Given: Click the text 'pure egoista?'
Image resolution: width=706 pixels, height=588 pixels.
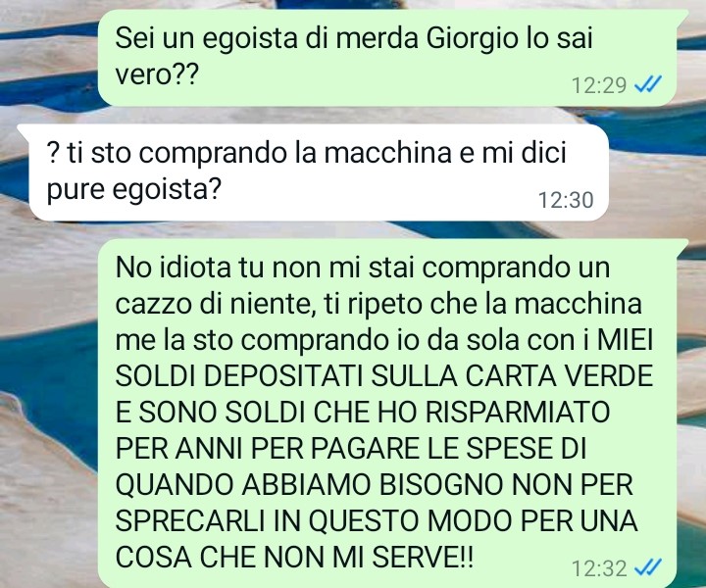Looking at the screenshot, I should pos(134,190).
